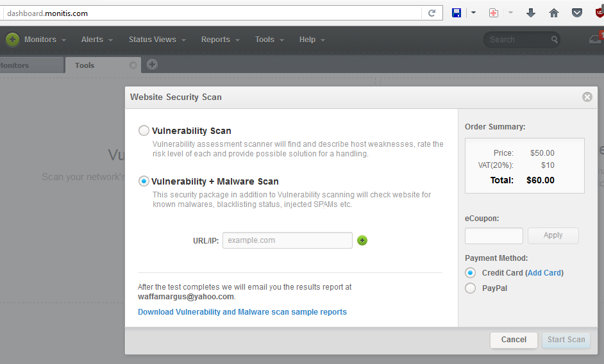Viewport: 604px width, 364px height.
Task: Expand the Reports menu dropdown
Action: point(220,40)
